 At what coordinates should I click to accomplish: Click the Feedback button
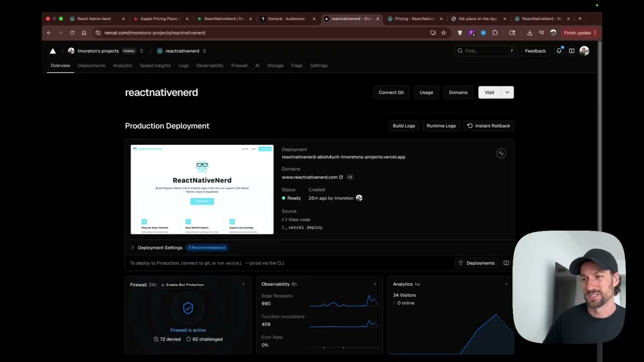tap(535, 51)
